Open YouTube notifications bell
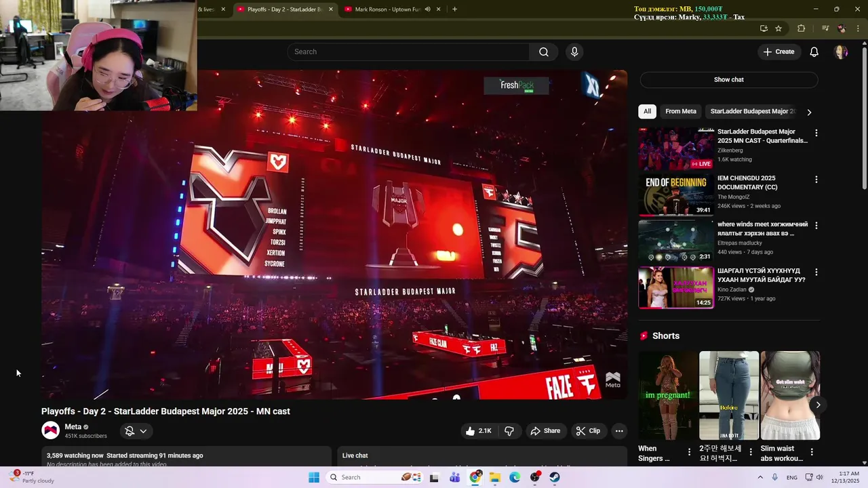The image size is (868, 488). tap(814, 52)
